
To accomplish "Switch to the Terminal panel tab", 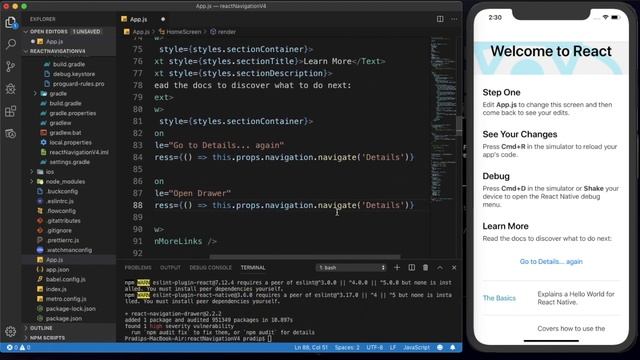I will pos(253,268).
